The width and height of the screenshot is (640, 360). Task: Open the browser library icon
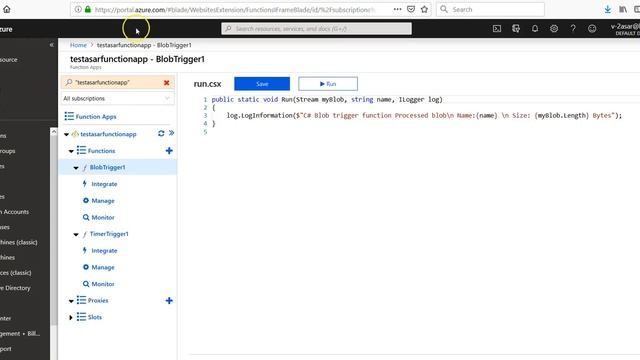click(x=623, y=9)
